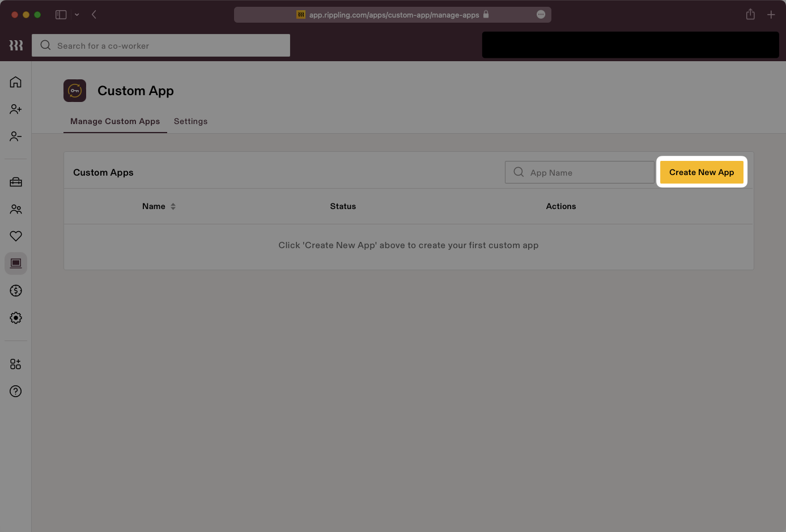This screenshot has width=786, height=532.
Task: Switch to the Settings tab
Action: click(190, 121)
